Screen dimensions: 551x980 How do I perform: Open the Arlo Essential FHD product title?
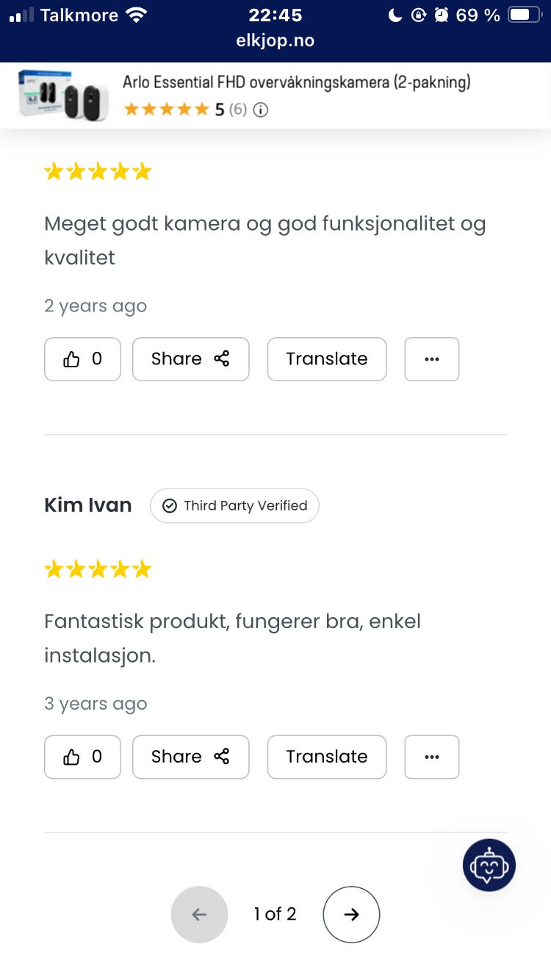coord(296,82)
